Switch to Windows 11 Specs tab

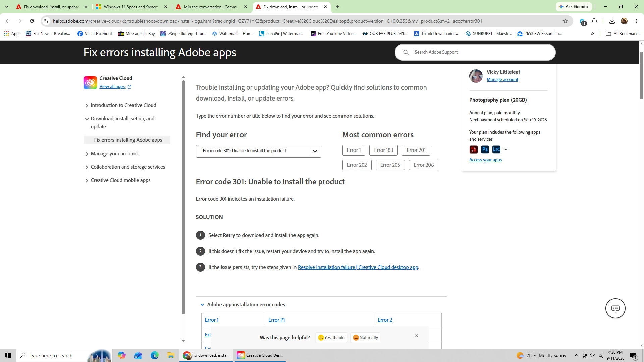131,7
